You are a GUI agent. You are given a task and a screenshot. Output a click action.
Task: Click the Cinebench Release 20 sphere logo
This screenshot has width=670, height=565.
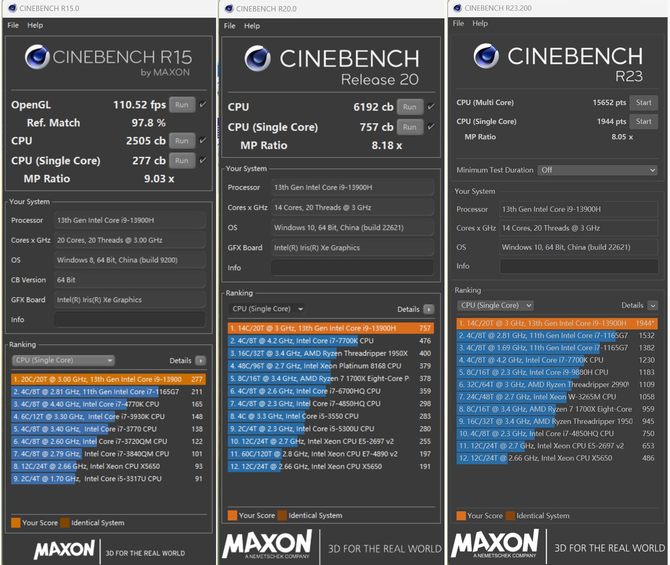pos(257,59)
